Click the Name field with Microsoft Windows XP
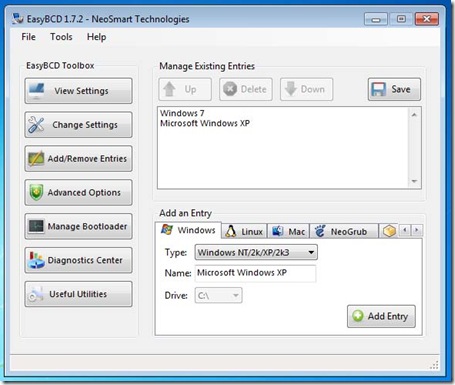The height and width of the screenshot is (385, 455). tap(255, 273)
